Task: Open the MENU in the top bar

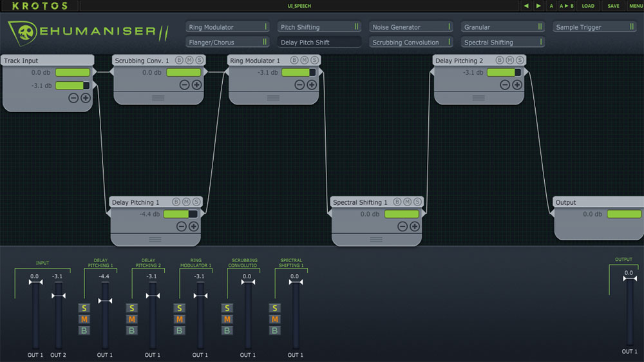Action: tap(635, 6)
